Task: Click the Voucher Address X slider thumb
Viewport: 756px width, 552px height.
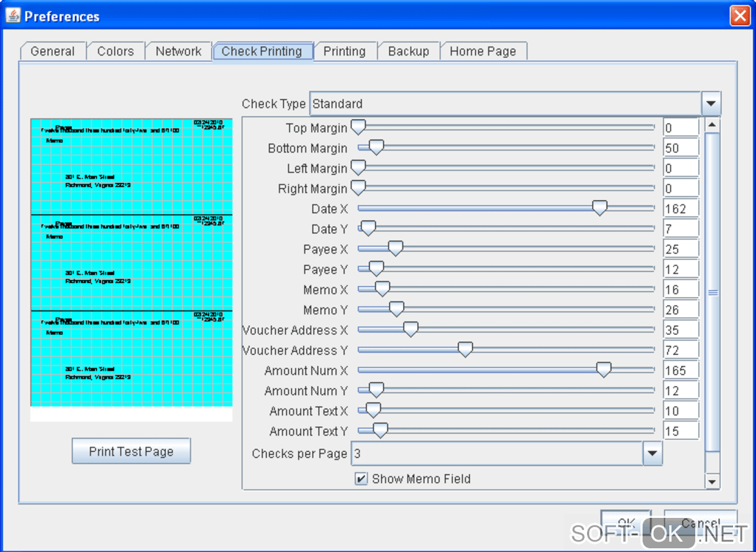Action: click(x=411, y=330)
